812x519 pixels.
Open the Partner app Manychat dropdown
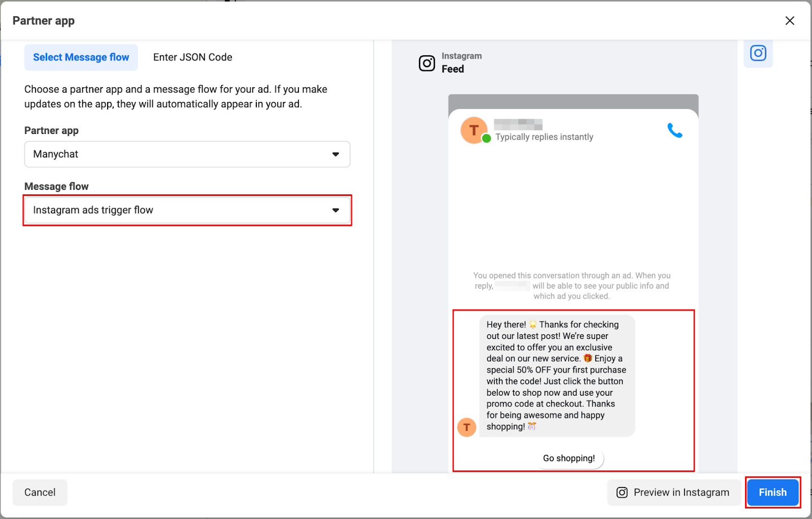(187, 154)
